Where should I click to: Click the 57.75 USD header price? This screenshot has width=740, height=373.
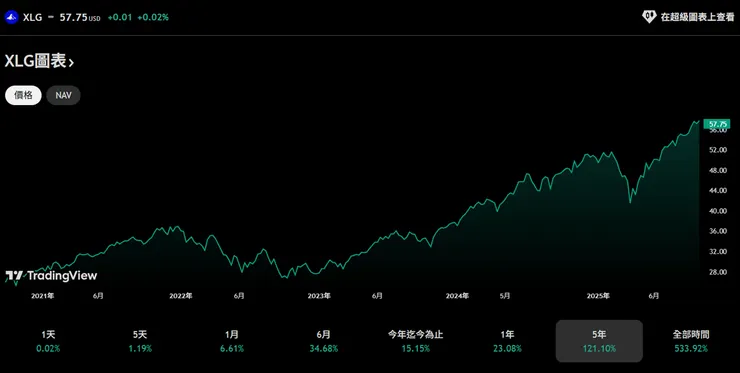(80, 17)
